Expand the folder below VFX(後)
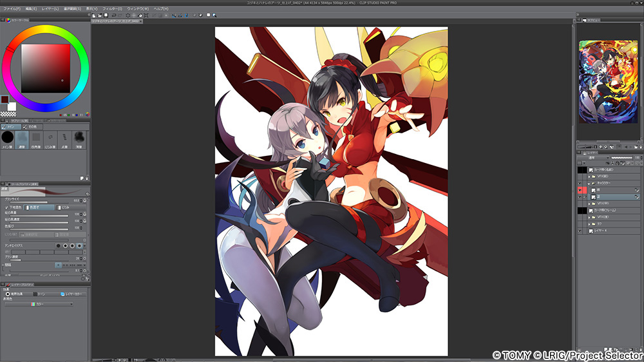This screenshot has height=362, width=644. [589, 224]
